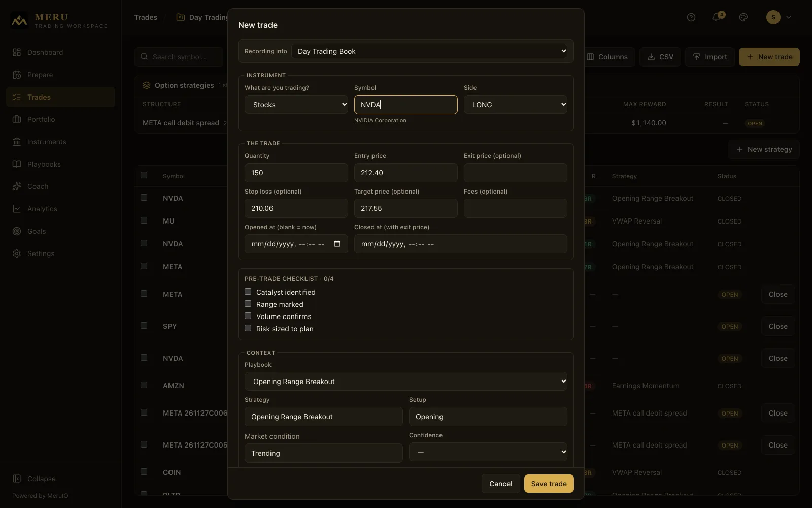This screenshot has height=508, width=812.
Task: Open Analytics in sidebar
Action: 60,209
